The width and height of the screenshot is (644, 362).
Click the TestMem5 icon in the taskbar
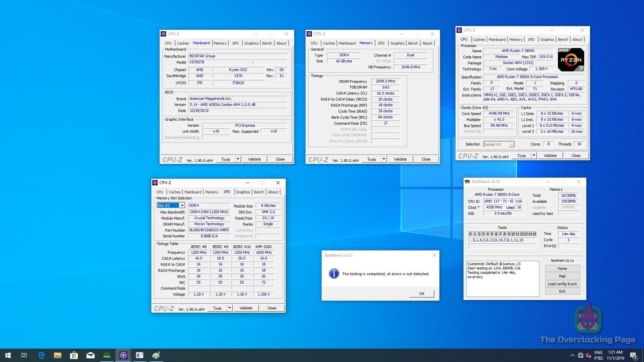(107, 355)
